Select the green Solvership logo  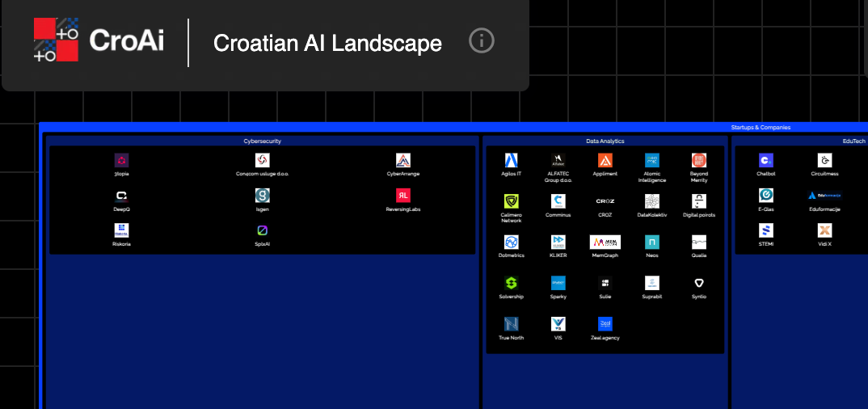pyautogui.click(x=511, y=284)
